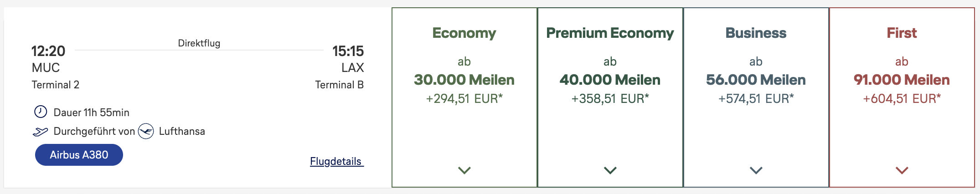This screenshot has height=194, width=980.
Task: Click the 12:20 departure time
Action: coord(48,51)
